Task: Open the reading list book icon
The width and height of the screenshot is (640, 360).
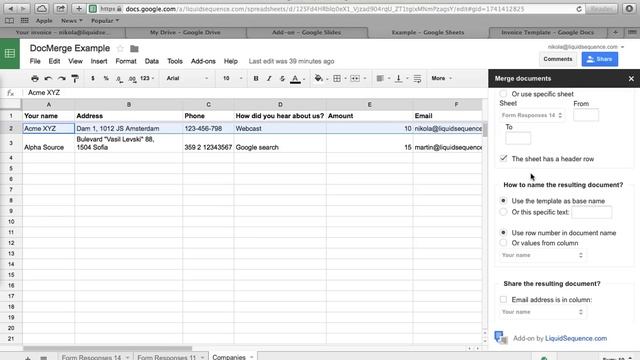Action: click(9, 20)
